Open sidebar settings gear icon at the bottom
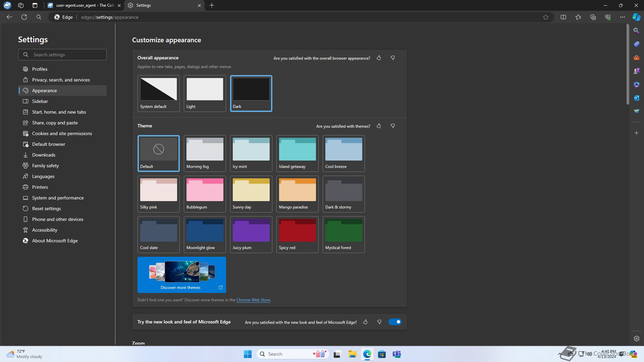The height and width of the screenshot is (362, 644). click(x=636, y=339)
